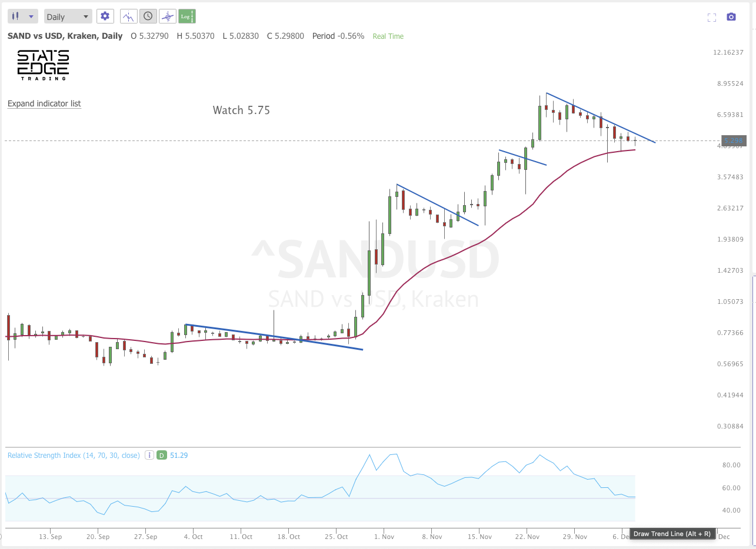
Task: Select the indicators zigzag icon
Action: [128, 16]
